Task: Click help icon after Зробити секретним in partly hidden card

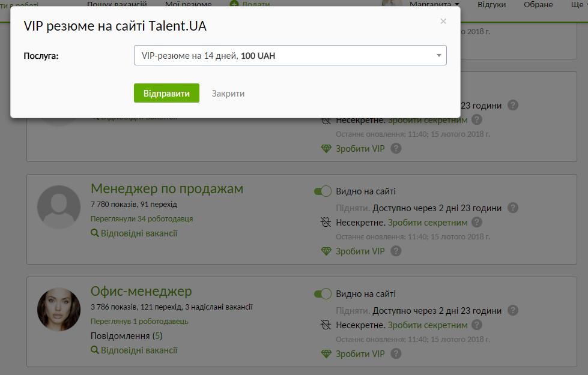Action: click(477, 120)
